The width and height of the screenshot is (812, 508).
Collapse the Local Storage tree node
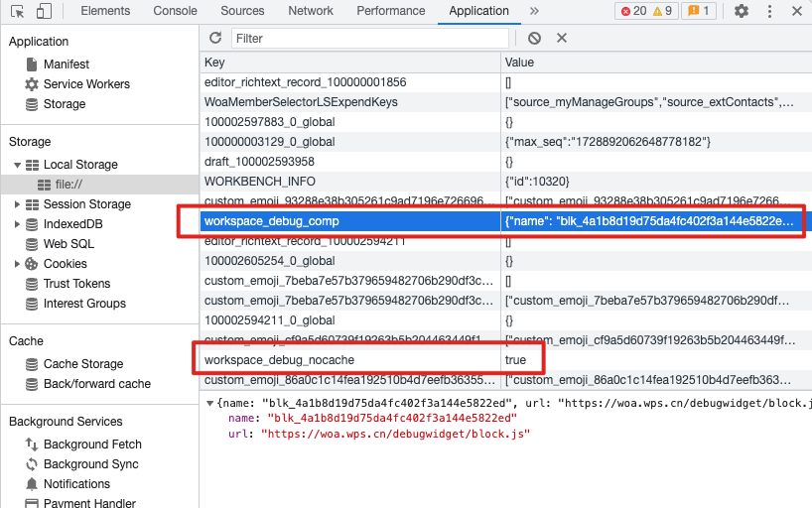[x=17, y=165]
